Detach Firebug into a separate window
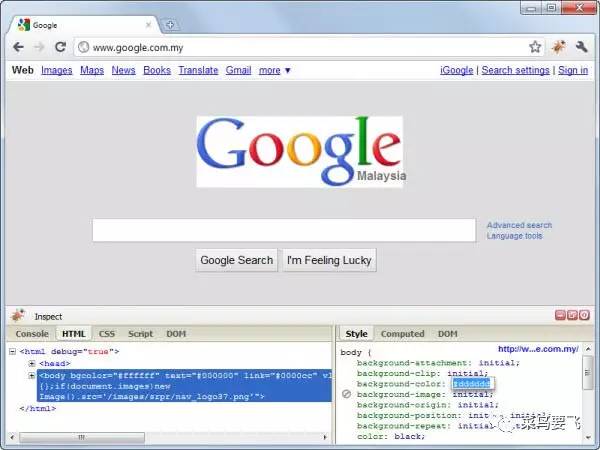The width and height of the screenshot is (600, 450). (572, 315)
